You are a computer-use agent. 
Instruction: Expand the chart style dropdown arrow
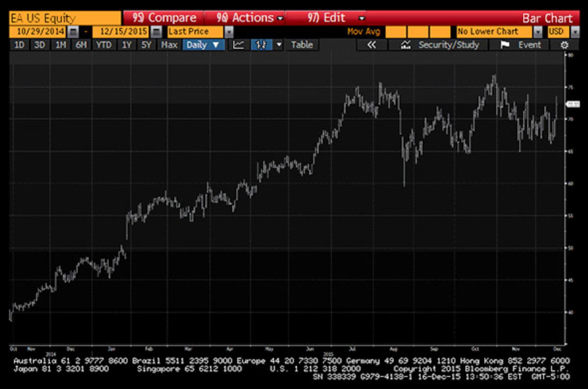(279, 45)
